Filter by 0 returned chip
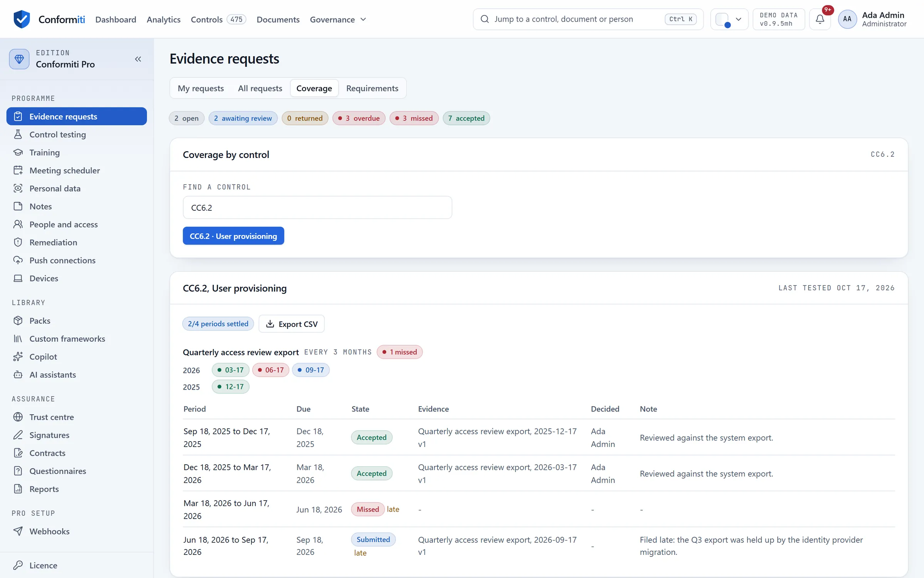This screenshot has width=924, height=578. point(305,118)
